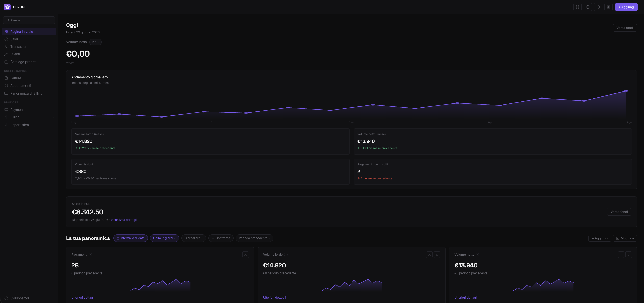This screenshot has height=303, width=644.
Task: Click the last data point on Andamento chart
Action: 626,91
